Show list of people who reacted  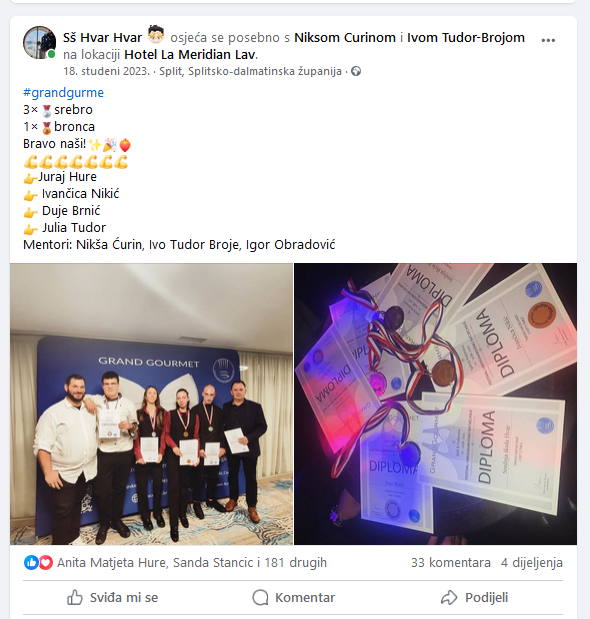point(192,563)
